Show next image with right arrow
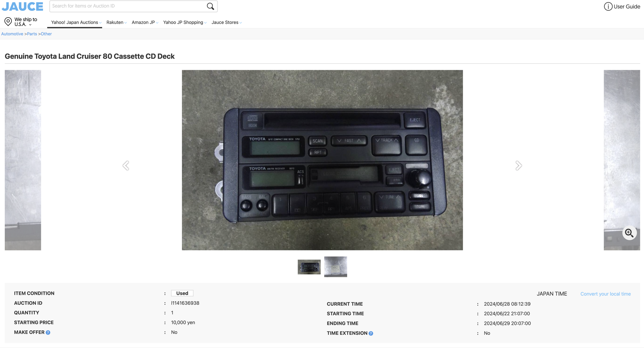 (x=518, y=166)
